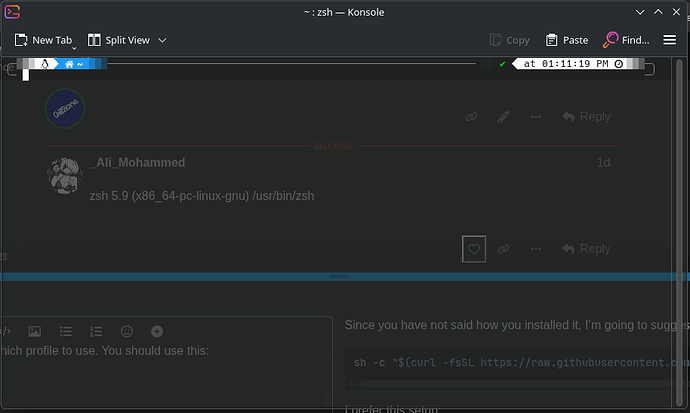Viewport: 690px width, 413px height.
Task: Click the home directory prompt segment
Action: point(73,64)
